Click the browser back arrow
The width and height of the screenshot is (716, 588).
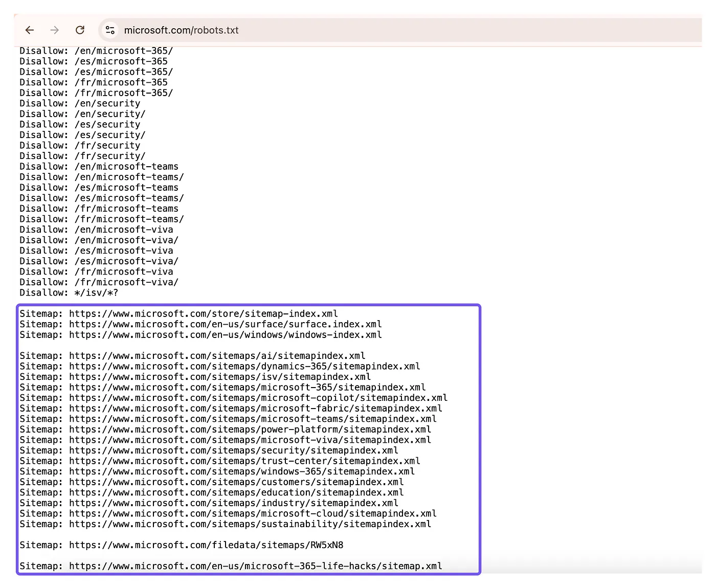[30, 30]
